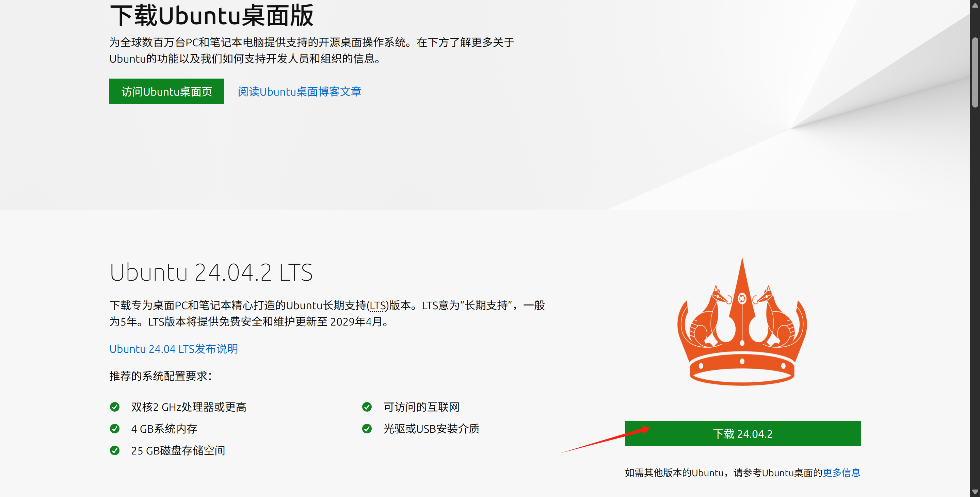Image resolution: width=980 pixels, height=497 pixels.
Task: Follow the 更多信息 link
Action: coord(841,473)
